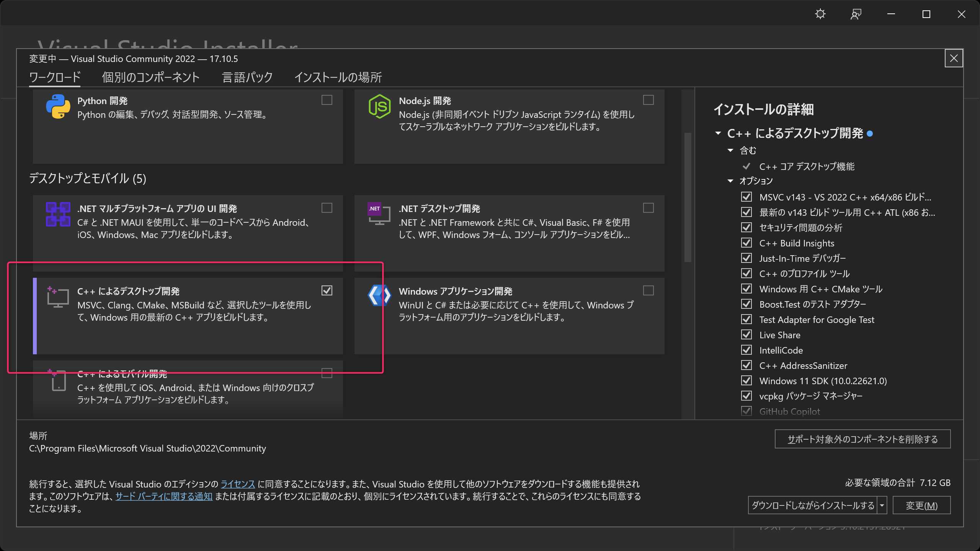Image resolution: width=980 pixels, height=551 pixels.
Task: Enable the Windows アプリケーション開発 workload checkbox
Action: (x=648, y=291)
